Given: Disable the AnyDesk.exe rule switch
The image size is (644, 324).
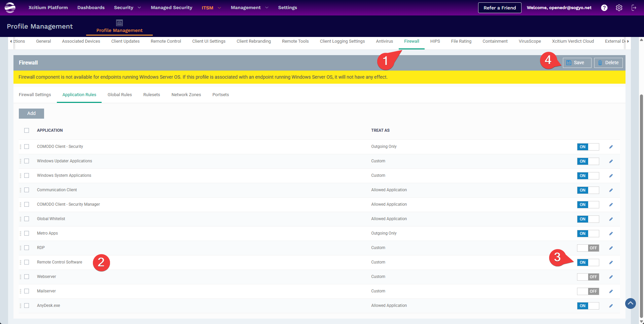Looking at the screenshot, I should (588, 306).
